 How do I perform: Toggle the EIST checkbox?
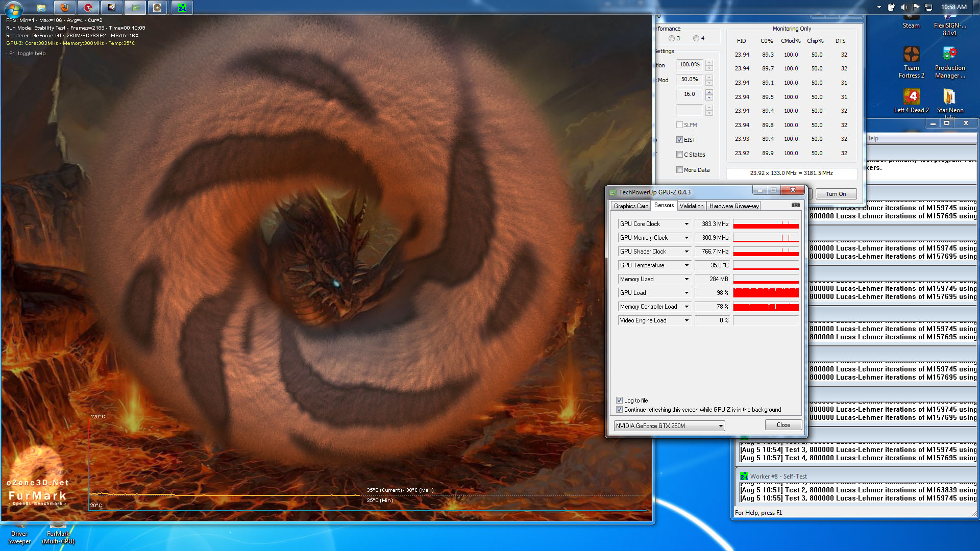tap(679, 140)
